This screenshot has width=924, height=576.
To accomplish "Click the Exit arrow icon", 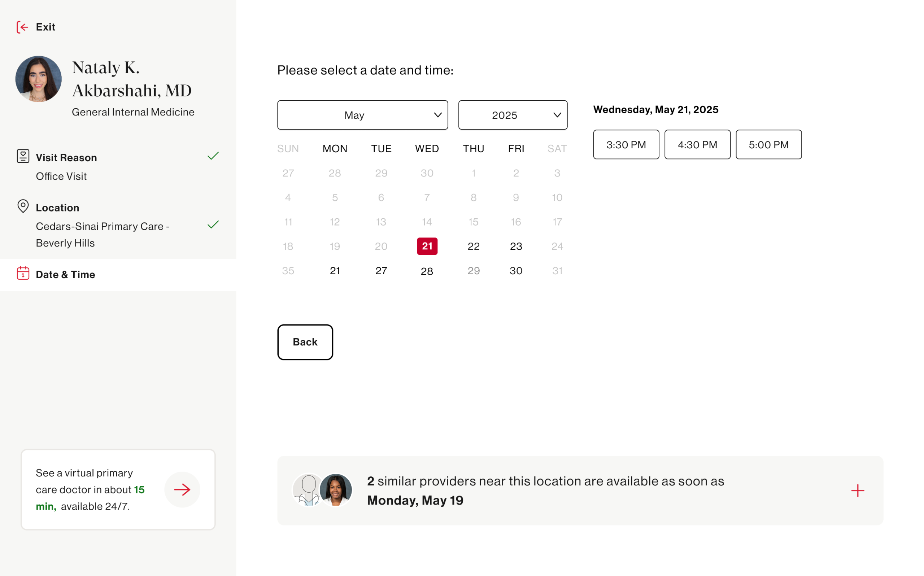I will click(x=22, y=27).
